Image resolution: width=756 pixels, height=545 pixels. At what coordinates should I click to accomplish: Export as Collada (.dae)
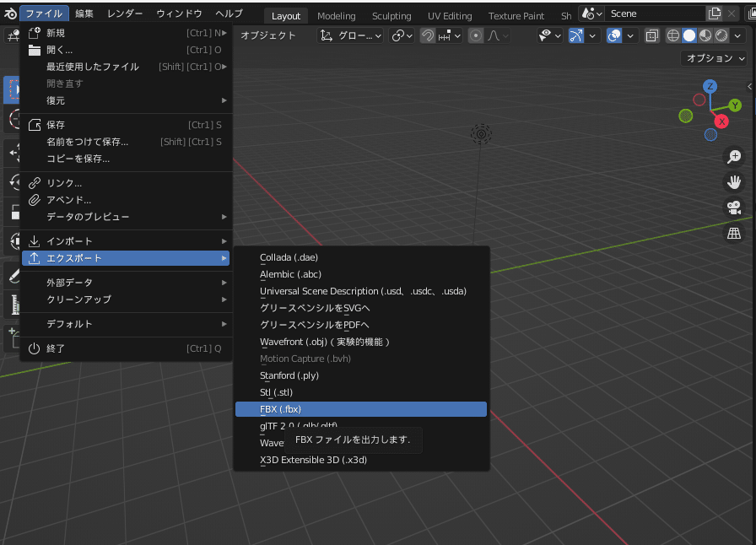(x=361, y=257)
